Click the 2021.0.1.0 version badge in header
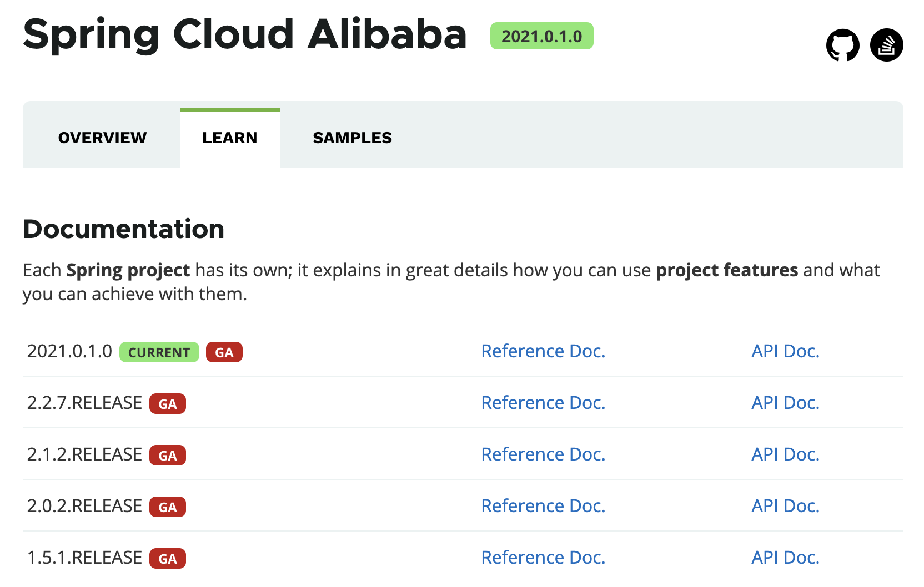The height and width of the screenshot is (587, 924). [x=541, y=36]
